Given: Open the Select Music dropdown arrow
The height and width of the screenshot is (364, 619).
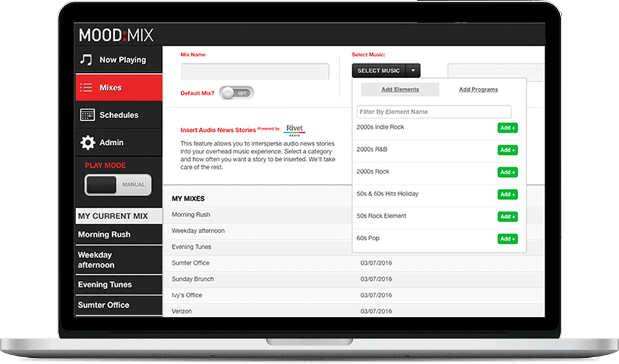Looking at the screenshot, I should [x=413, y=71].
